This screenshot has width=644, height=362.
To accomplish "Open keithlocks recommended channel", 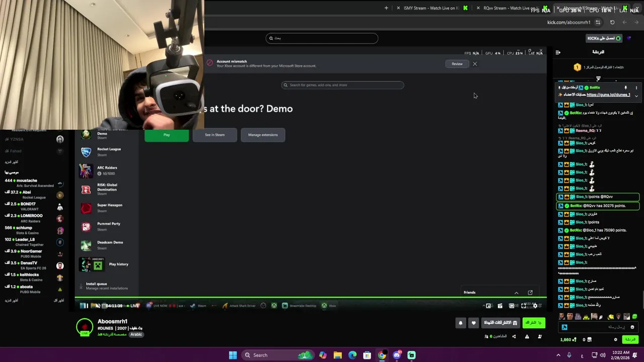I will pos(34,277).
